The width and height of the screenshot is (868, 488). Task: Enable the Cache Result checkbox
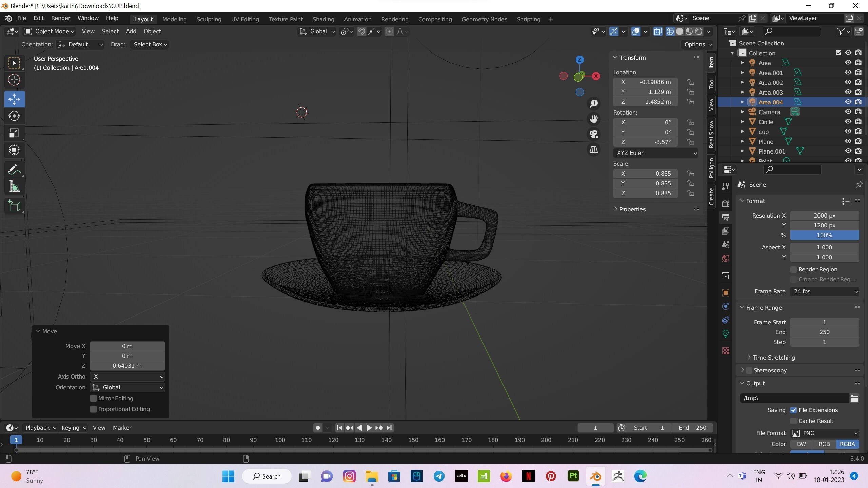(x=793, y=421)
